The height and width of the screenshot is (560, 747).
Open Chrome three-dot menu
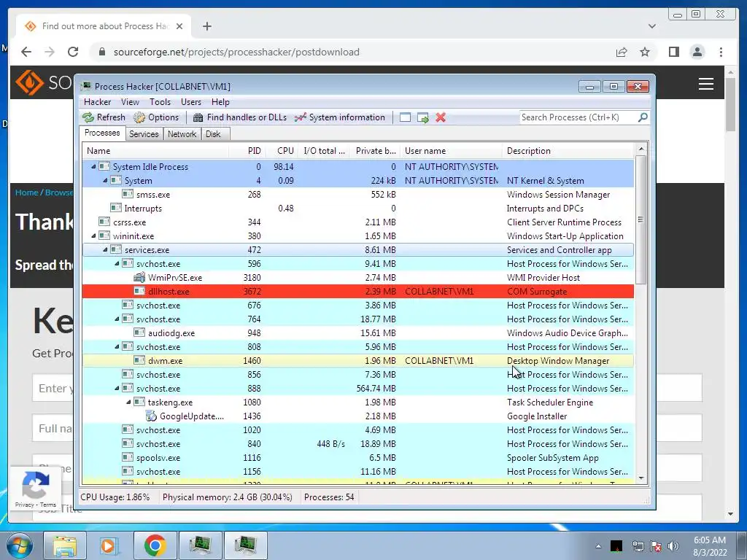[721, 52]
